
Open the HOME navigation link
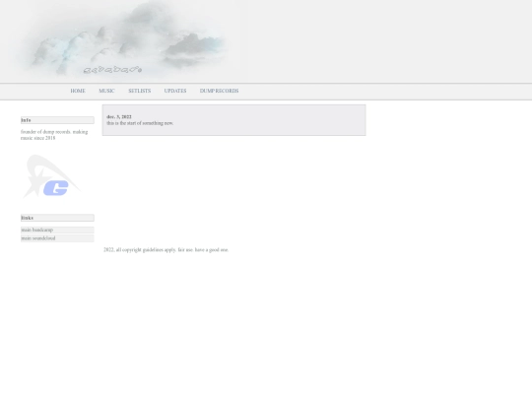coord(78,91)
